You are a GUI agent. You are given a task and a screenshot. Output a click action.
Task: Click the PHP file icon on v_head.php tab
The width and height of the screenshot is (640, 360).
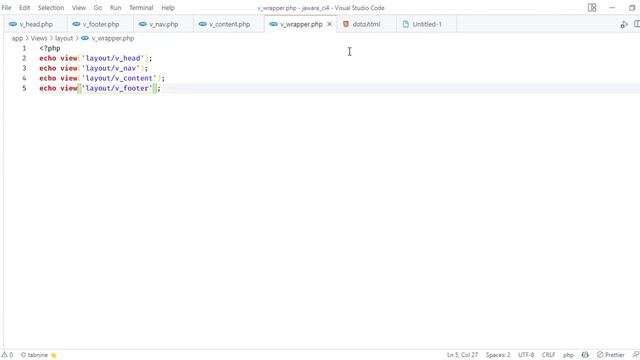[x=13, y=24]
